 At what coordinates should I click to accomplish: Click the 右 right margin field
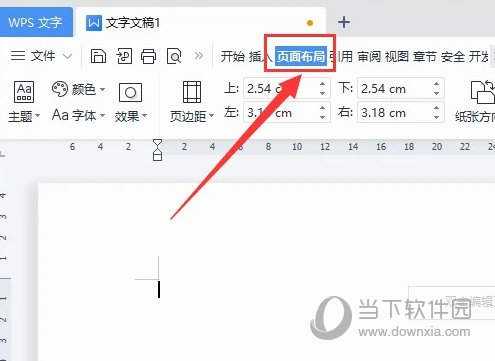tap(401, 112)
